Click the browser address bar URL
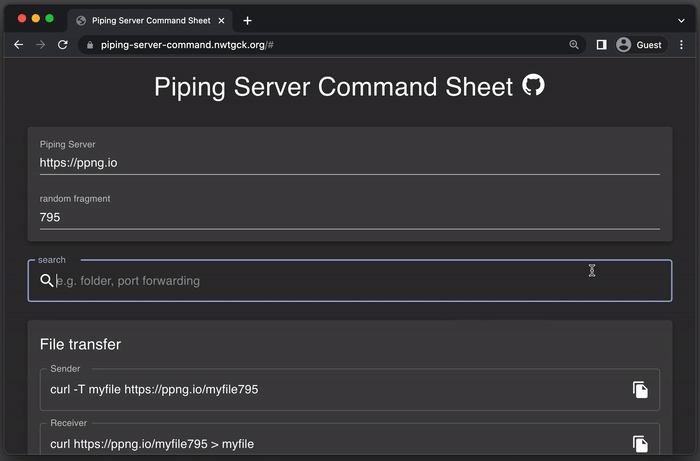This screenshot has width=700, height=461. [188, 45]
